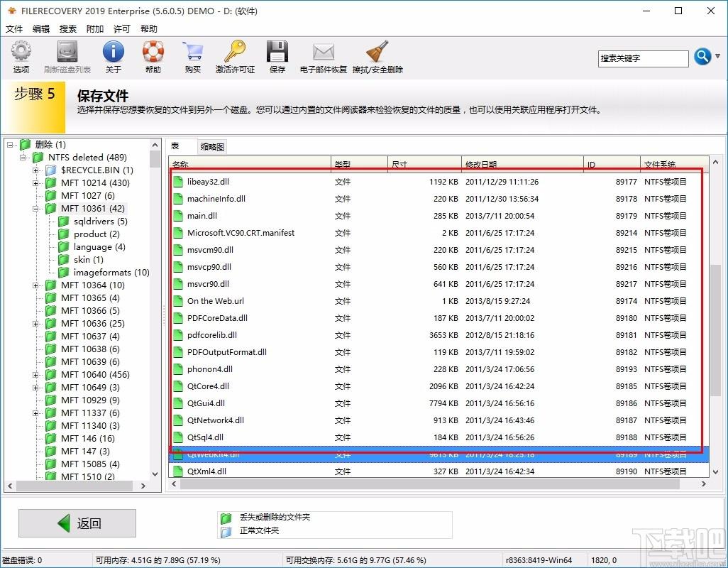Open the 编辑 menu
Viewport: 728px width, 568px height.
(x=41, y=29)
